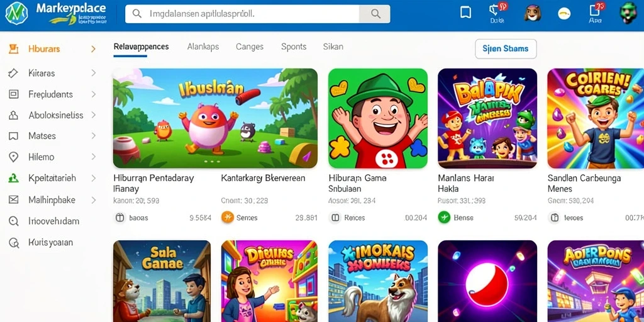Open notifications icon with red badge

pyautogui.click(x=495, y=10)
